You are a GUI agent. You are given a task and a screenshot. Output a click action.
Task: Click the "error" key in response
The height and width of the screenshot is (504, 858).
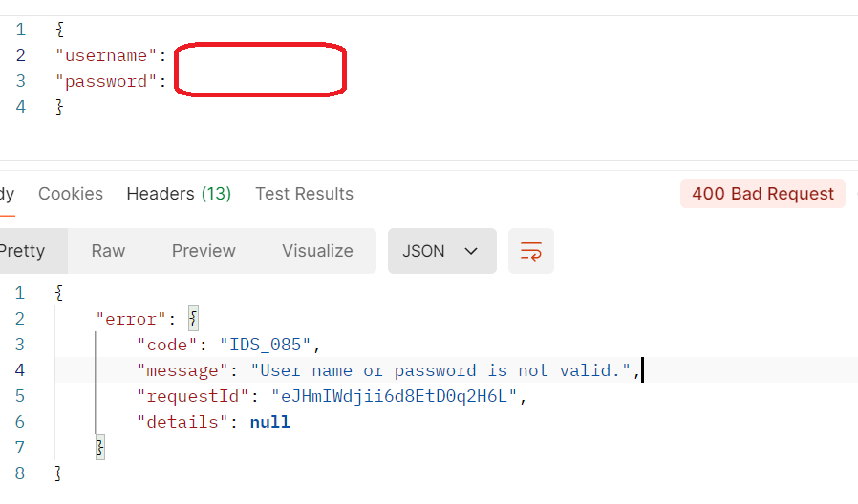[x=131, y=319]
